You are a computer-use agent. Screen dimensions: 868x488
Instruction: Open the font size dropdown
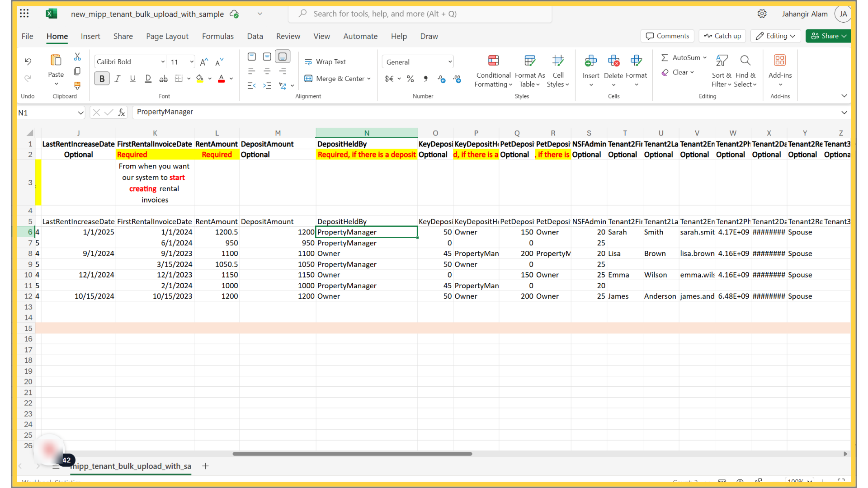[x=192, y=62]
